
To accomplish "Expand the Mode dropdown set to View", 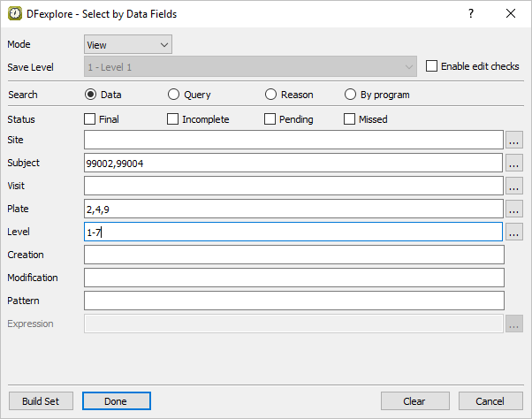I will coord(128,44).
